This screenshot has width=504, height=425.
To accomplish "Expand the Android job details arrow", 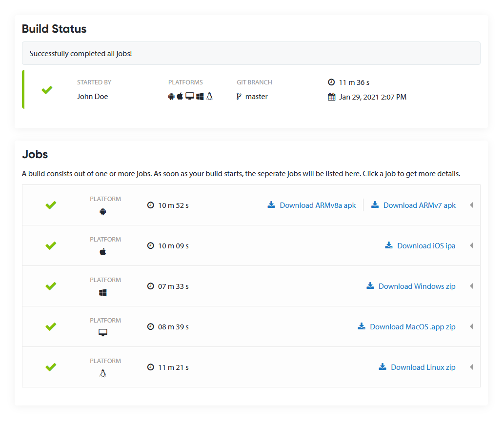I will click(471, 205).
